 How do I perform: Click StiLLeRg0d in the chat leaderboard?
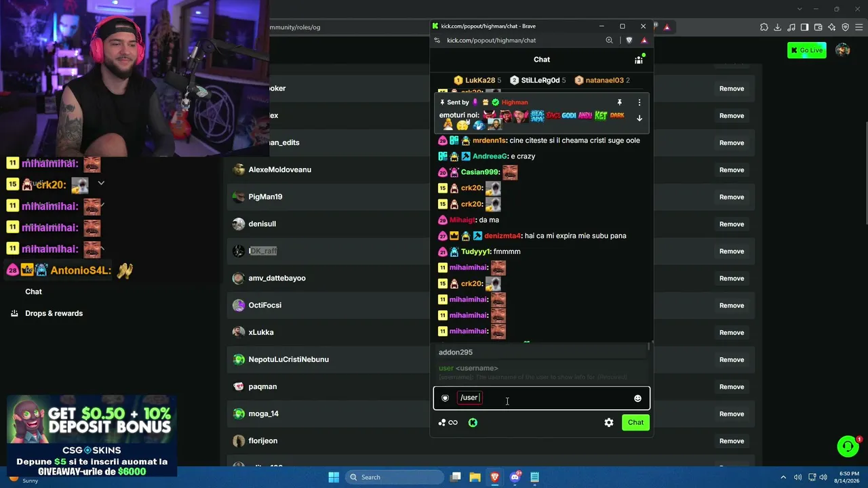(x=540, y=80)
